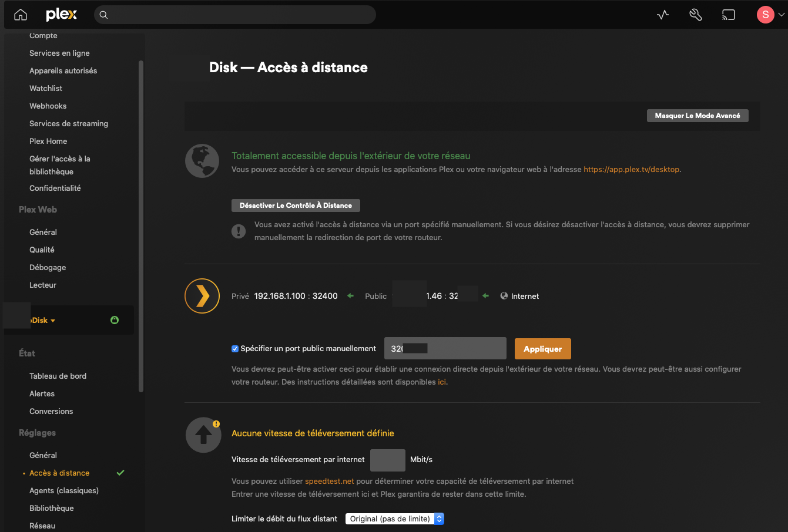788x532 pixels.
Task: Click the sidebar scrollbar
Action: click(141, 225)
